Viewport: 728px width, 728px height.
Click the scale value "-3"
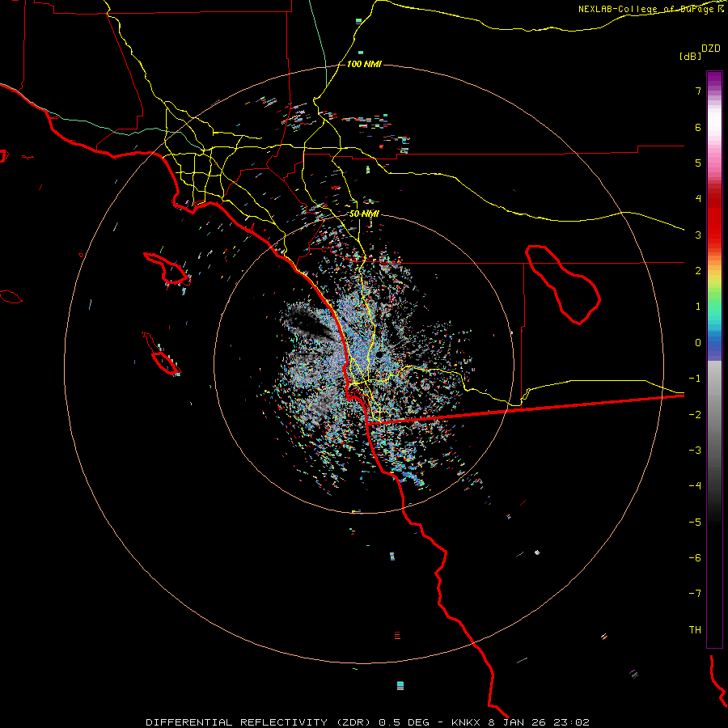pos(695,451)
